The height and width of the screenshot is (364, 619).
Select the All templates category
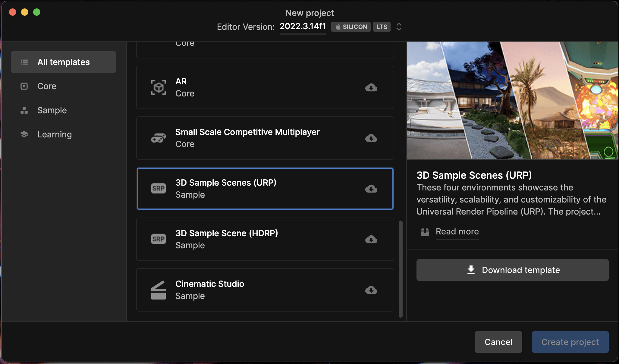(x=64, y=62)
